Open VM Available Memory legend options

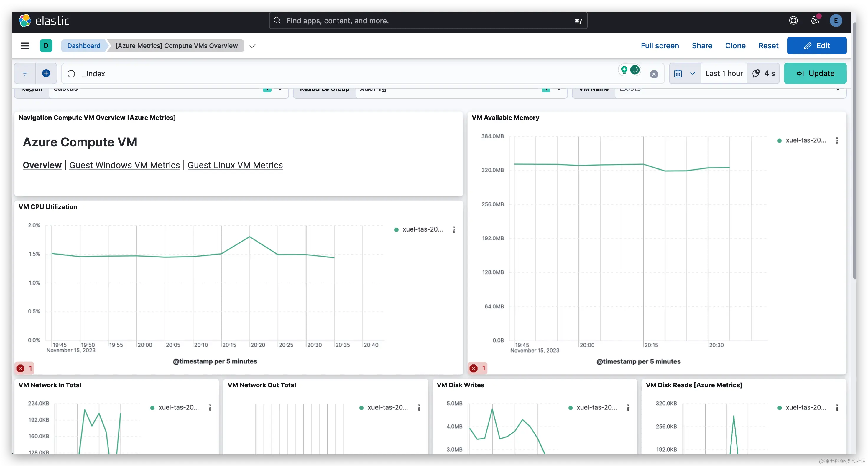click(x=837, y=141)
